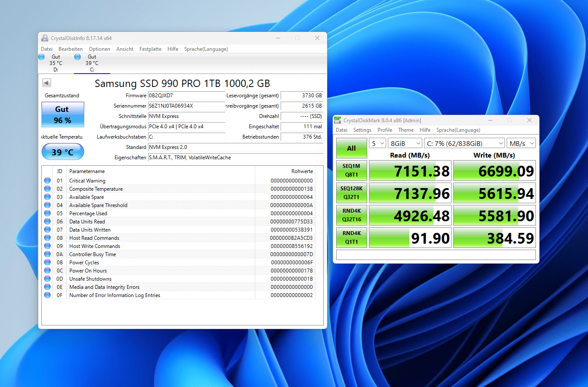The image size is (588, 387).
Task: Open Settings menu in CrystalDiskMark
Action: 362,130
